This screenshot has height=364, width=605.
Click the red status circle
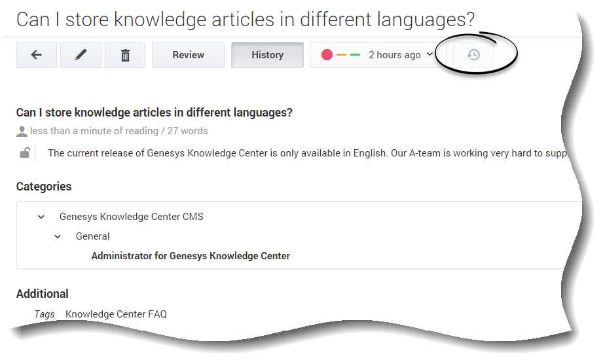point(327,55)
